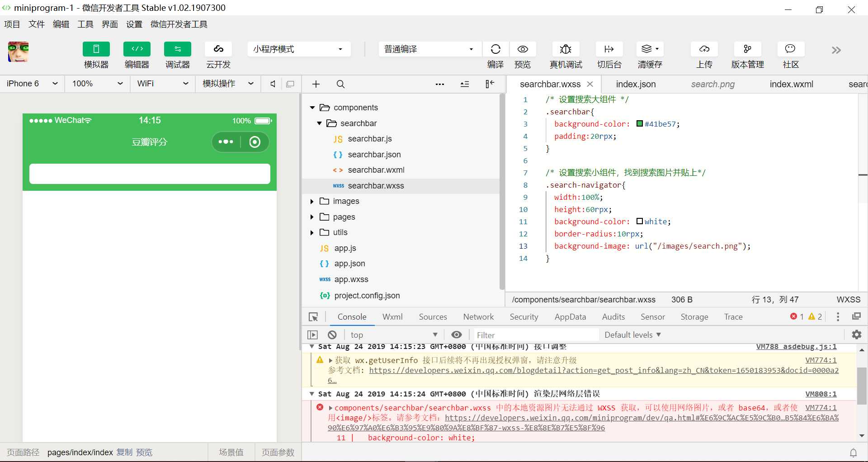Open the 小程序模式 mode dropdown
Screen dimensions: 868x462
pyautogui.click(x=299, y=49)
